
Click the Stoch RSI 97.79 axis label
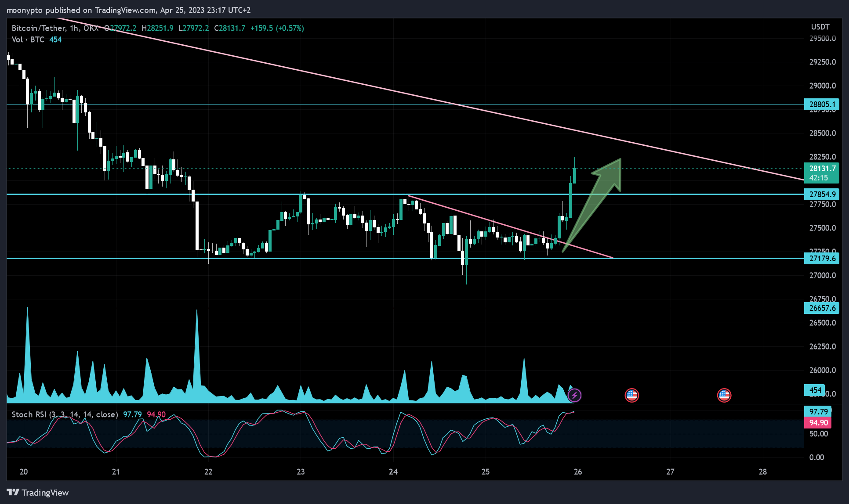coord(818,411)
